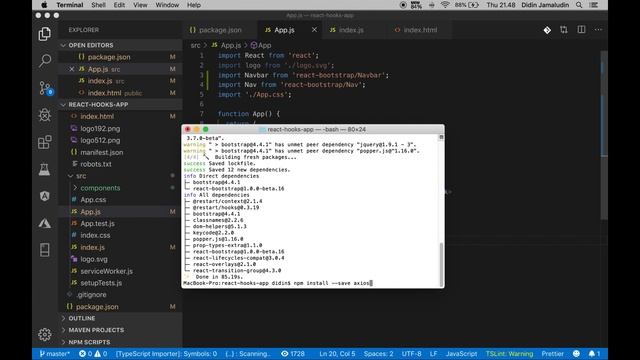The height and width of the screenshot is (360, 640).
Task: Open the Angular shield icon in activity bar
Action: click(x=44, y=196)
